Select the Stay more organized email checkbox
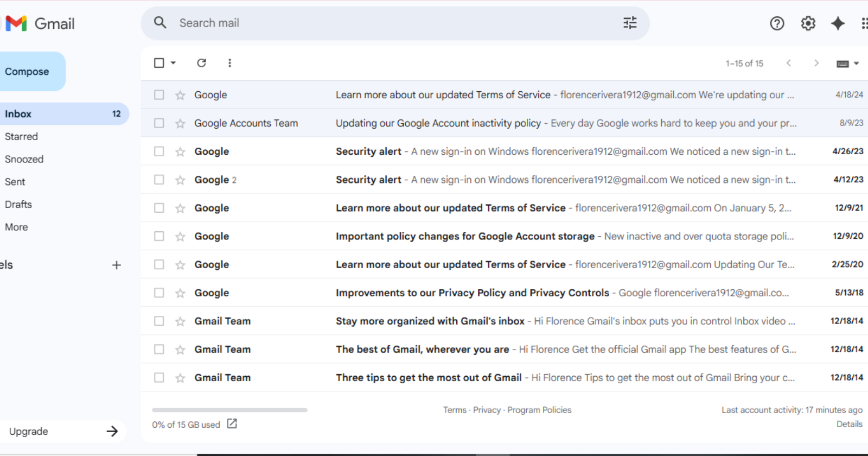Screen dimensions: 868x456 point(159,321)
